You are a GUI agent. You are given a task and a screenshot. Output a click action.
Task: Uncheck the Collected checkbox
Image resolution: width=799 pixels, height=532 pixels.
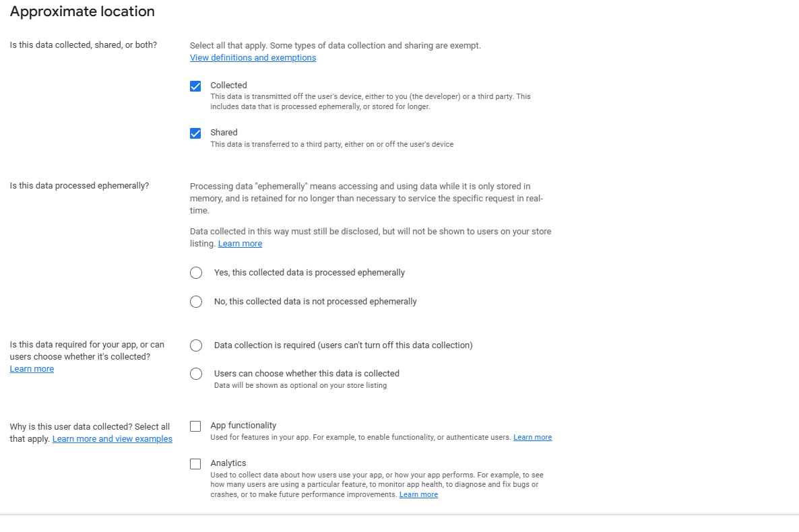click(195, 86)
